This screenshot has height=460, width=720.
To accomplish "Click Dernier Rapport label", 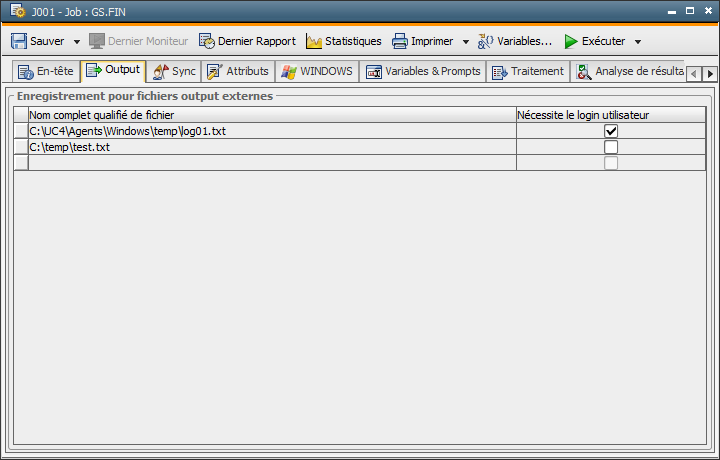I will pyautogui.click(x=257, y=41).
